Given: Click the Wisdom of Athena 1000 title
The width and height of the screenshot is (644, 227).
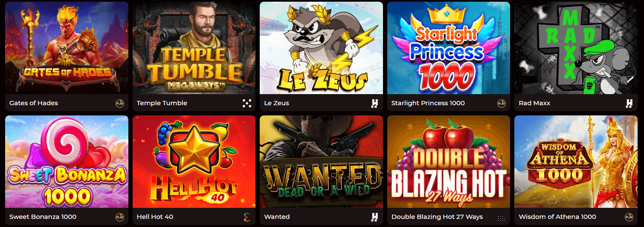Looking at the screenshot, I should tap(558, 217).
